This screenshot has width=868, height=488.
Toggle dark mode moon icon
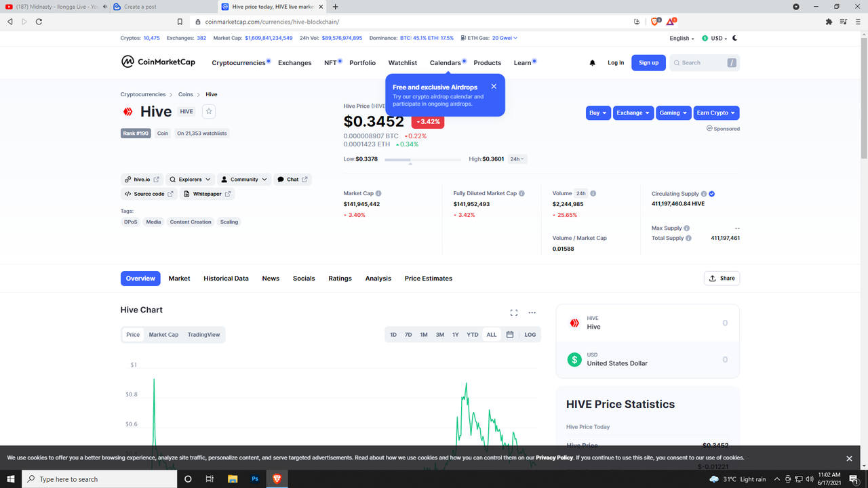pos(735,39)
